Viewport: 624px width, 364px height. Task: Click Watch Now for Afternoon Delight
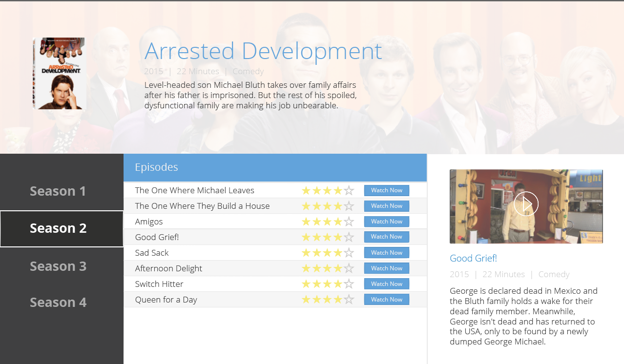click(x=387, y=268)
